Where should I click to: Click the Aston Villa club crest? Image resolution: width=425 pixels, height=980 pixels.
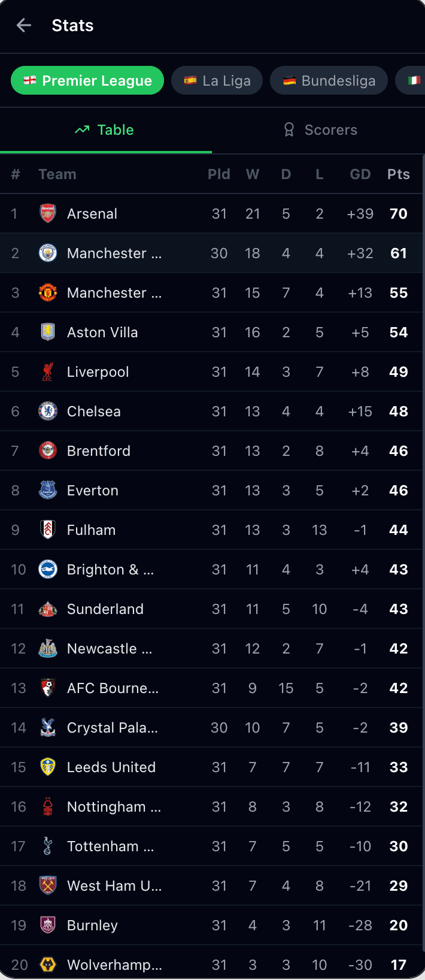[48, 332]
